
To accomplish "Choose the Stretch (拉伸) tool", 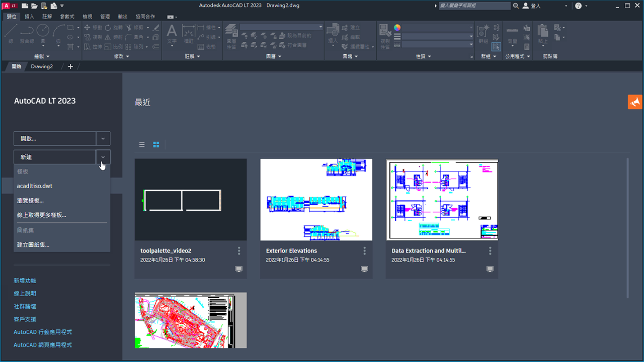I will (93, 47).
